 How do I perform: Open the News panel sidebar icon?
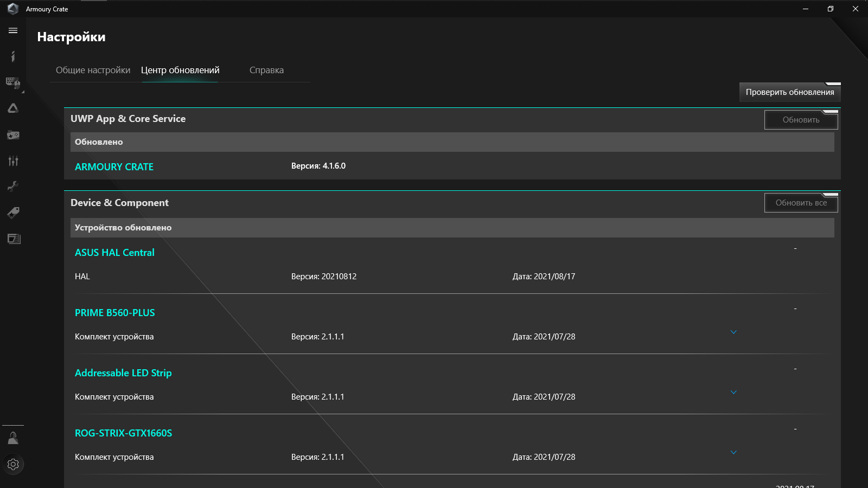tap(13, 239)
